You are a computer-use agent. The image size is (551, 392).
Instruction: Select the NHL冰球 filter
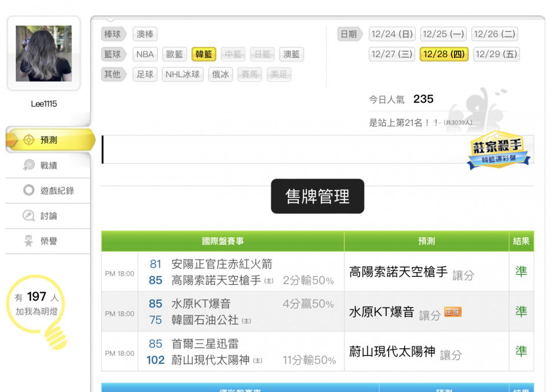pos(183,74)
